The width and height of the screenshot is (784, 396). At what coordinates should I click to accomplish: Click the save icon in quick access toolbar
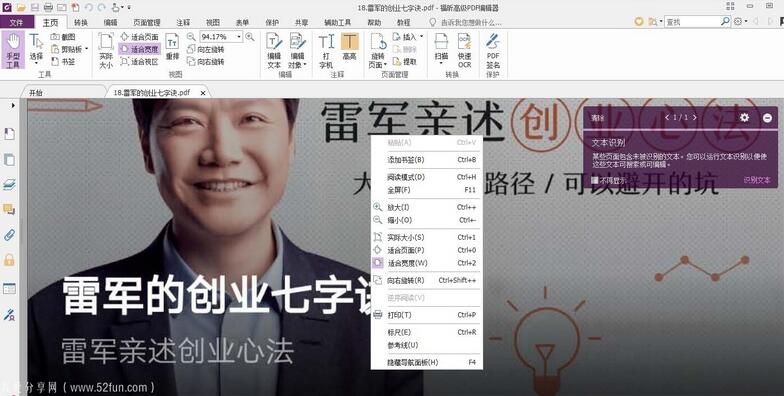click(34, 8)
